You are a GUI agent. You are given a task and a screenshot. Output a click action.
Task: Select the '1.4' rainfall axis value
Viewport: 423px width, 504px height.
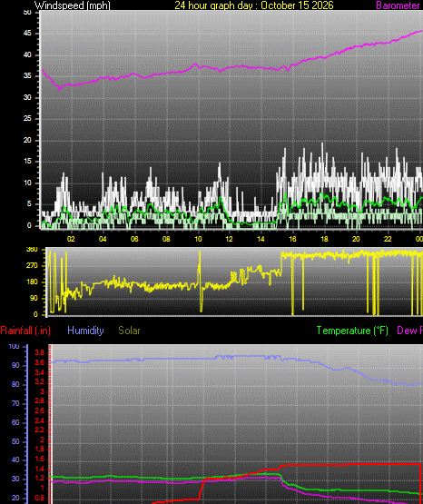pyautogui.click(x=39, y=469)
